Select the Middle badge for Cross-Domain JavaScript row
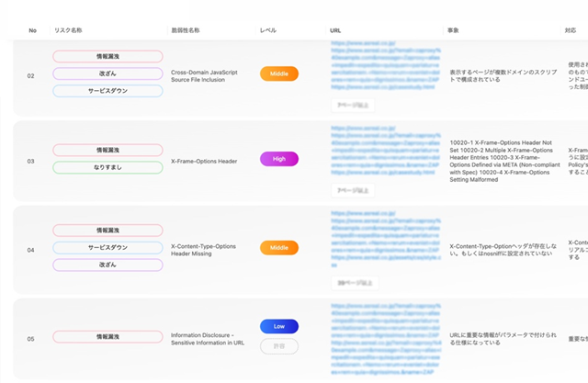 278,73
